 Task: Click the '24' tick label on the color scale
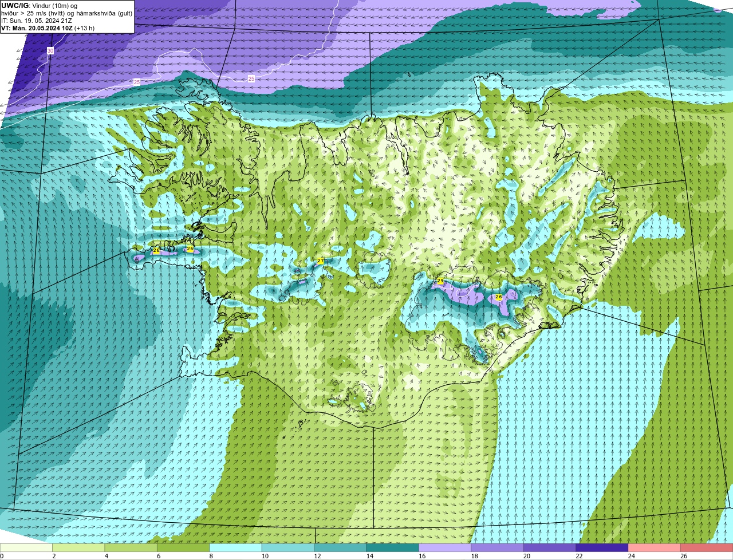(631, 556)
